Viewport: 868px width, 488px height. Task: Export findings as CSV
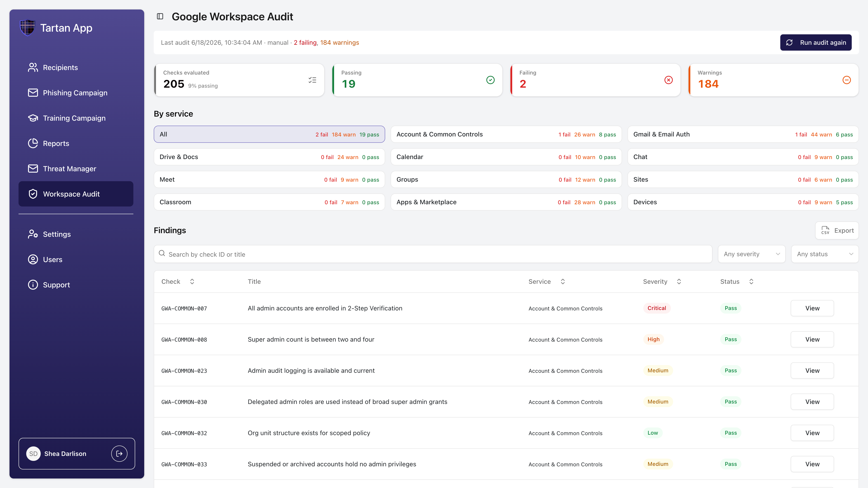pyautogui.click(x=837, y=230)
